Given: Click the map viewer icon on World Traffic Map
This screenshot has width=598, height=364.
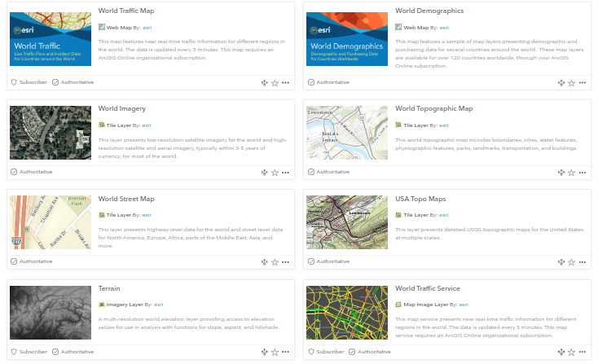Looking at the screenshot, I should pos(264,82).
